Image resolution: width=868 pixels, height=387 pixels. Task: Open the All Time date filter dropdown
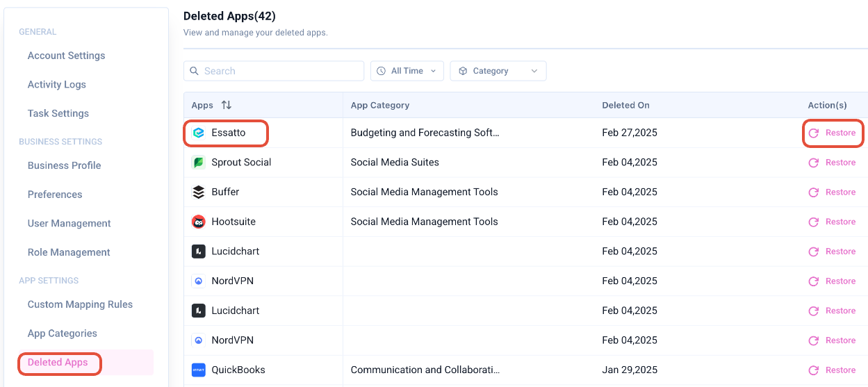click(x=407, y=71)
